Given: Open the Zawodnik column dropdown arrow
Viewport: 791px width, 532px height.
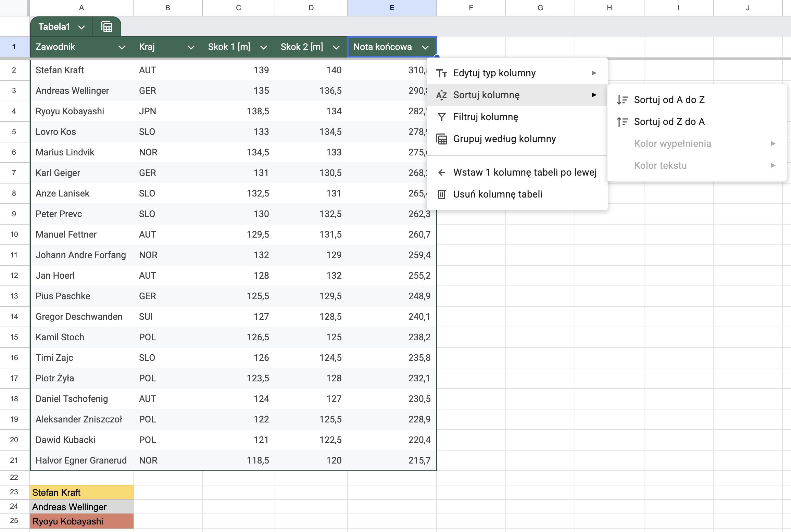Looking at the screenshot, I should [122, 47].
